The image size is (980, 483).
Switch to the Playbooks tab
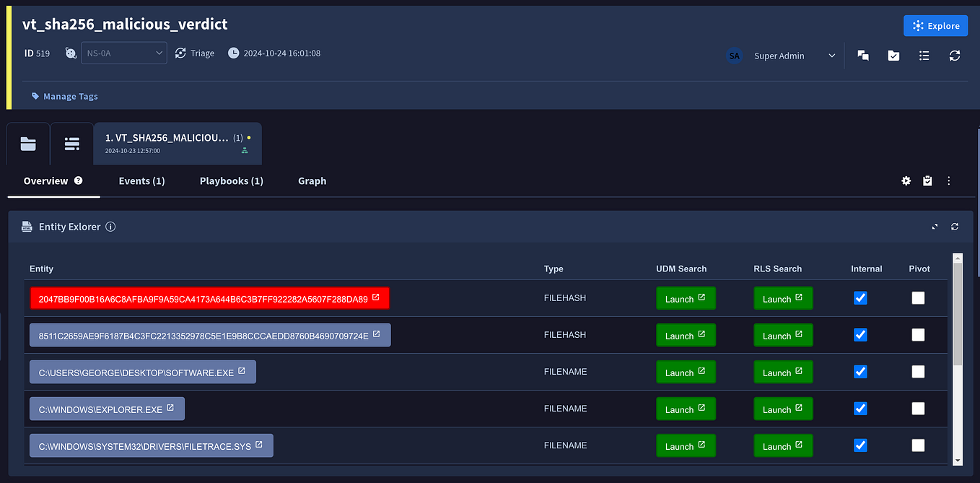(x=231, y=180)
